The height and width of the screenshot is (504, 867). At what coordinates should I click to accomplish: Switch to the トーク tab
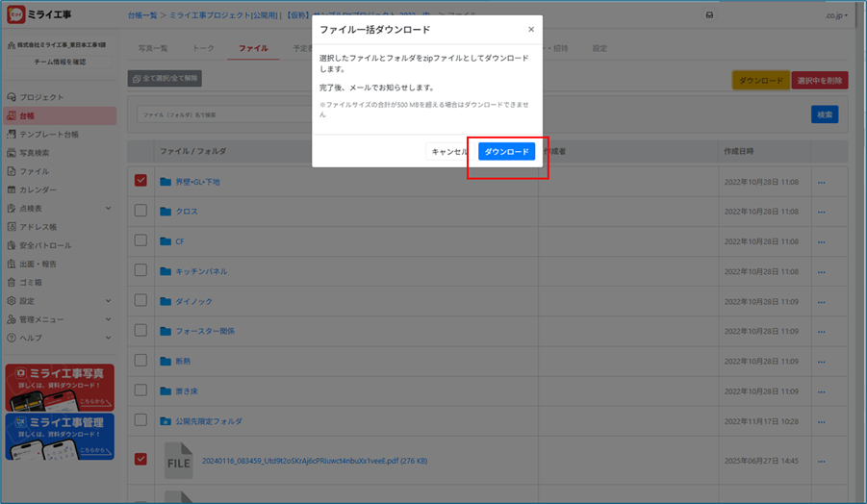203,48
